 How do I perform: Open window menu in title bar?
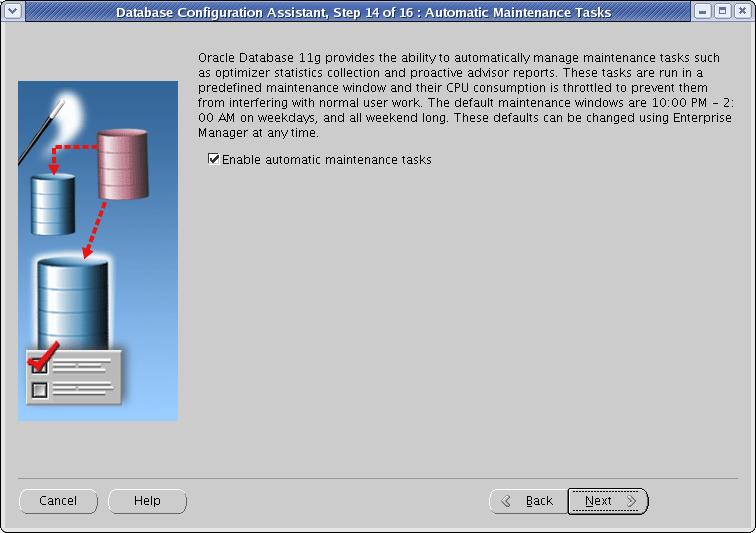click(13, 11)
